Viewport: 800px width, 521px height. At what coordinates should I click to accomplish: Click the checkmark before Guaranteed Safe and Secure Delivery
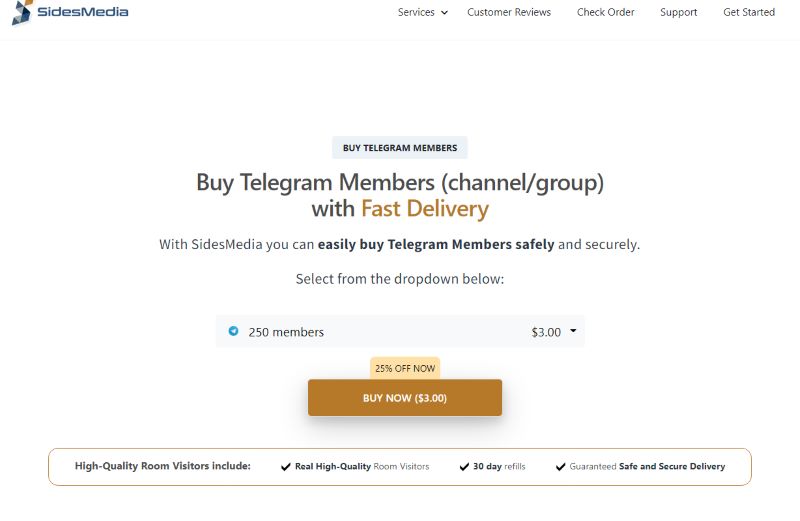(x=560, y=466)
